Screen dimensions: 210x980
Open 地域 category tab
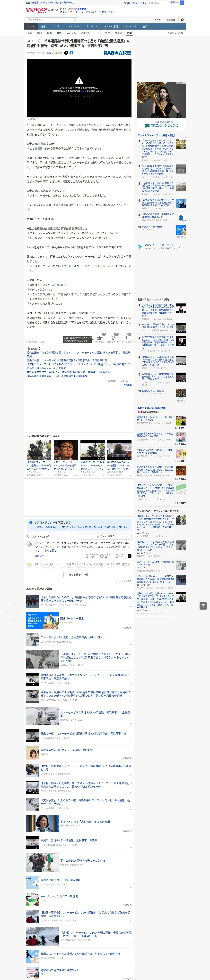129,33
